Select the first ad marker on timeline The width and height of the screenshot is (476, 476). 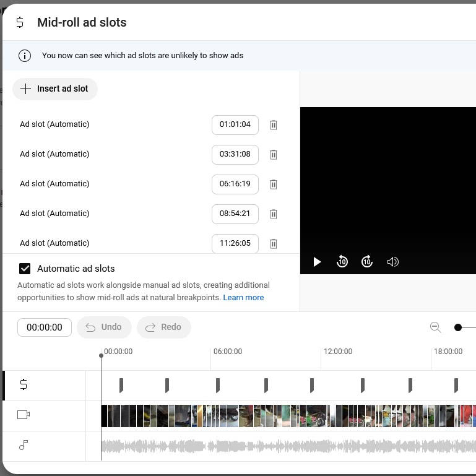coord(121,385)
